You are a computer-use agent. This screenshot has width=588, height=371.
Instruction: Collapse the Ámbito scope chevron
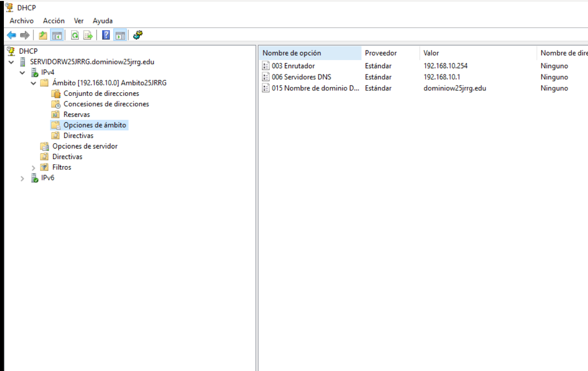(33, 83)
